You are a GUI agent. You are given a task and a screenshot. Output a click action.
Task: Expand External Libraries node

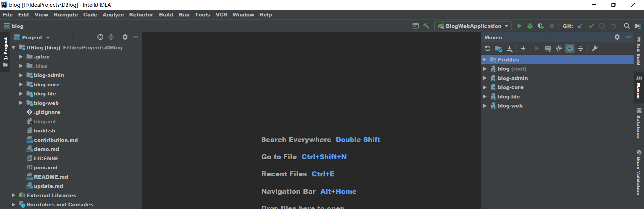pyautogui.click(x=13, y=195)
